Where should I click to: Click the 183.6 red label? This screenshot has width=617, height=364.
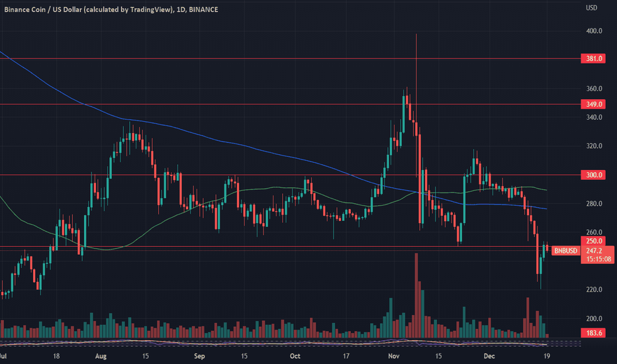pyautogui.click(x=593, y=333)
